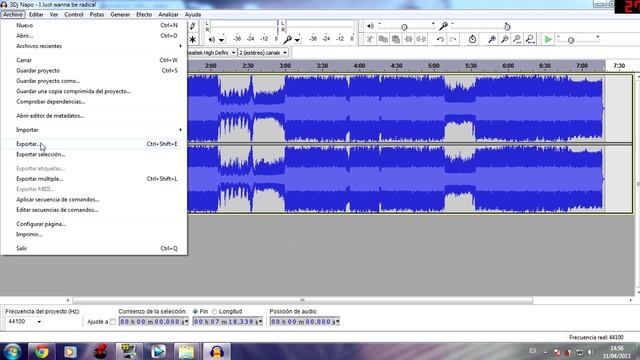
Task: Open the output meter dropdown arrow
Action: tap(221, 40)
